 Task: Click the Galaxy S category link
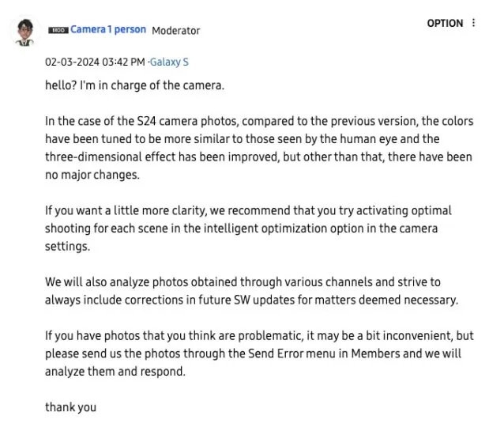170,62
